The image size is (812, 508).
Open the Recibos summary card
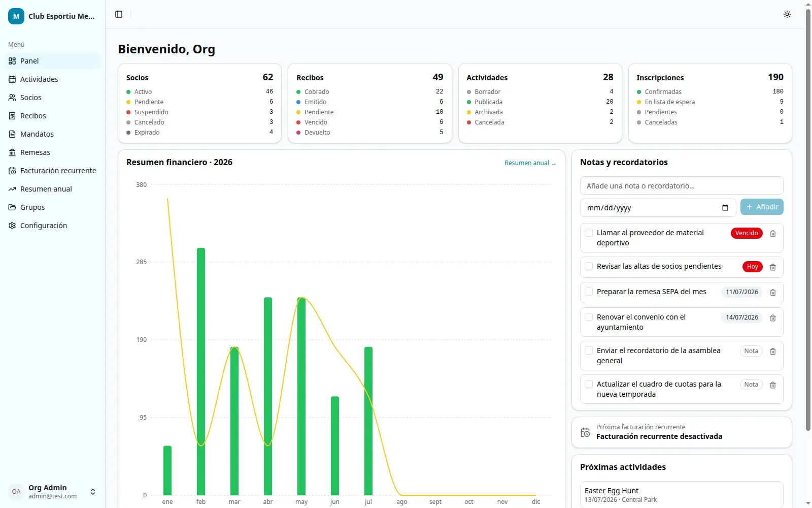point(369,103)
